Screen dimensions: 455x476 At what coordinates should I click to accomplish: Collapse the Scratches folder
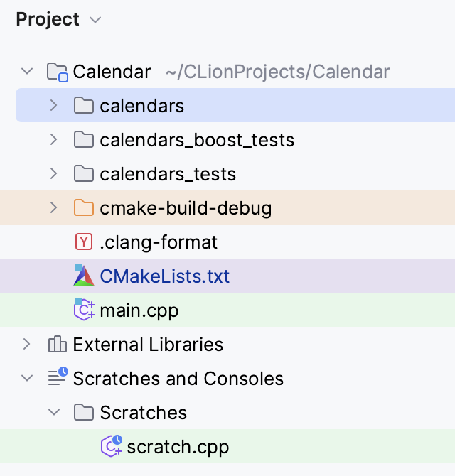[x=54, y=412]
